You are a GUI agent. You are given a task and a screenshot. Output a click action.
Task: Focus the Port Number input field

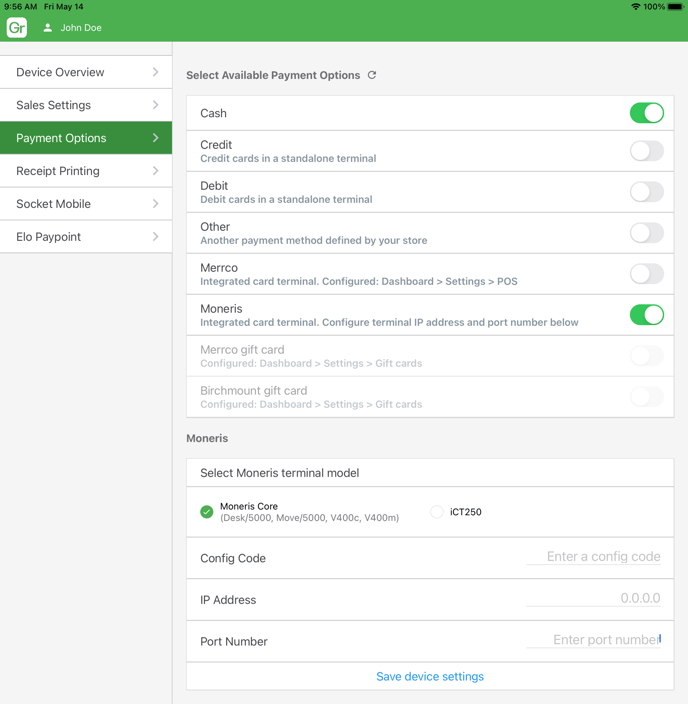(593, 639)
